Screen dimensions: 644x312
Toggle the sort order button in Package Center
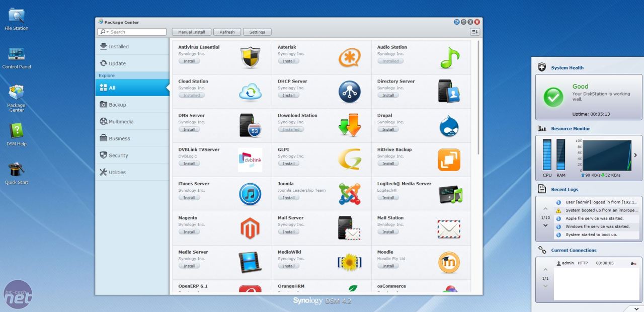coord(475,32)
